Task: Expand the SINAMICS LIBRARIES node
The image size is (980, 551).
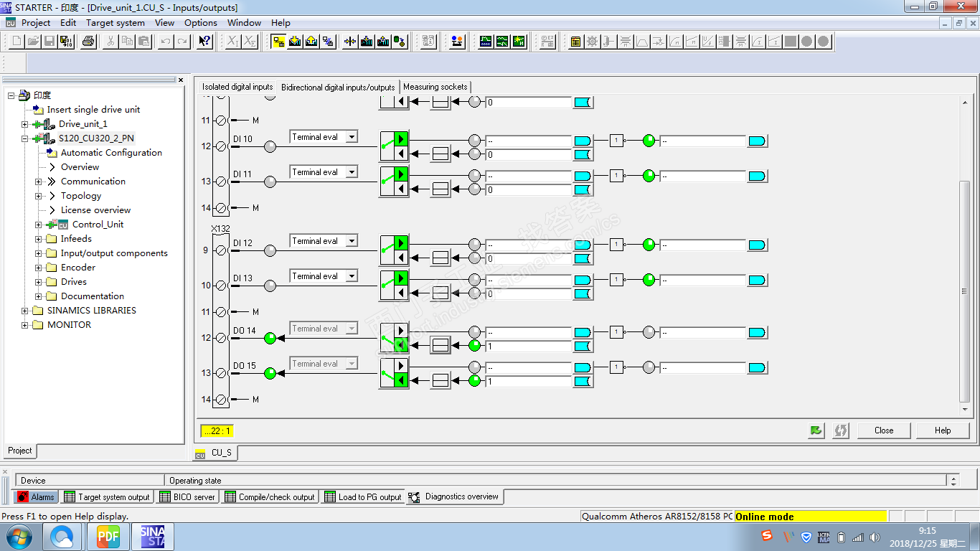Action: [25, 311]
